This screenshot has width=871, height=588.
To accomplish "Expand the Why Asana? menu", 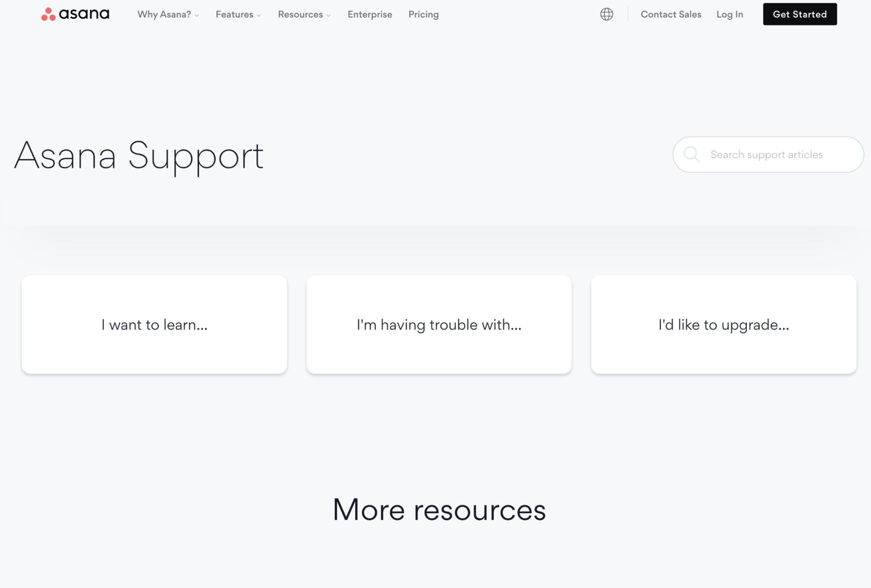I will click(168, 14).
